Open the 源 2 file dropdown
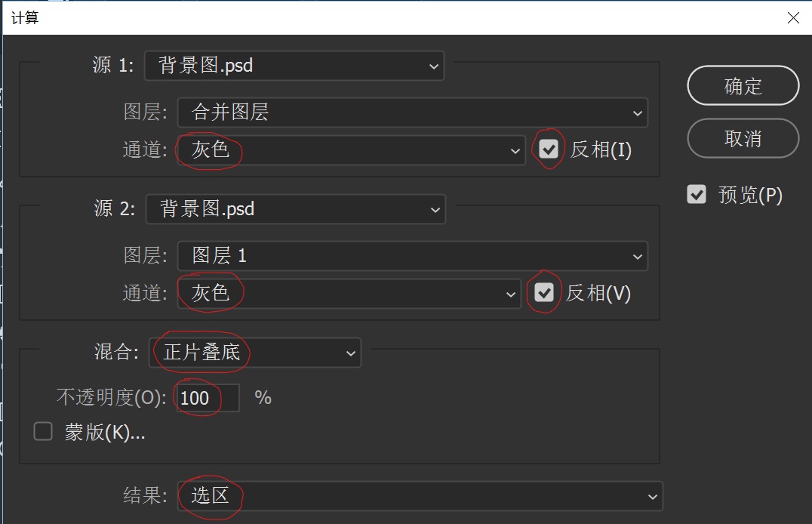The image size is (812, 524). point(295,209)
